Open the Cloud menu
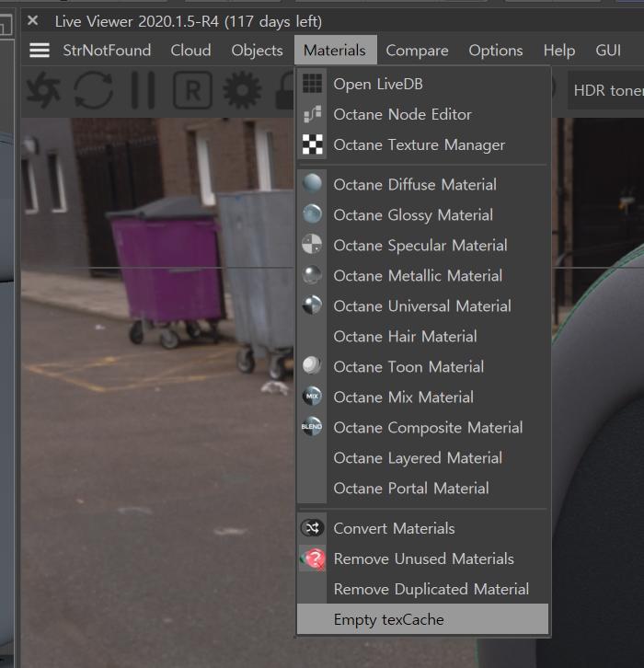This screenshot has width=644, height=668. [190, 51]
